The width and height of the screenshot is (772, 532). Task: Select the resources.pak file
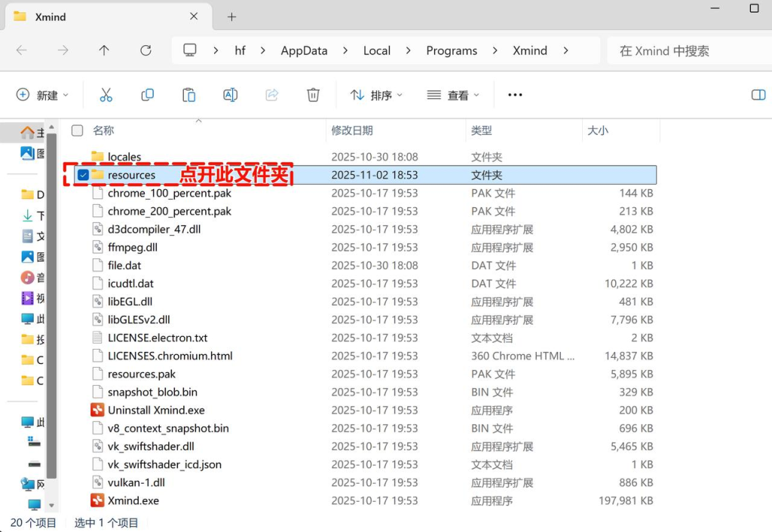pos(365,374)
